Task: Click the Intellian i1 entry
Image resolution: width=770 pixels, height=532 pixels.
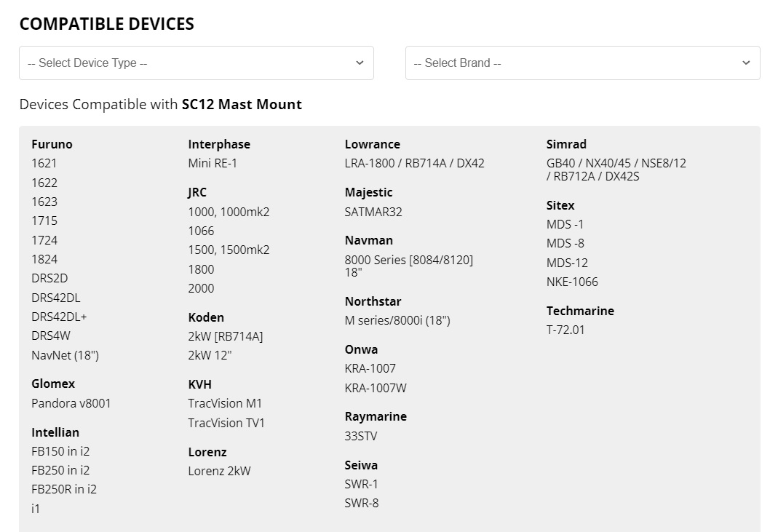Action: tap(36, 509)
